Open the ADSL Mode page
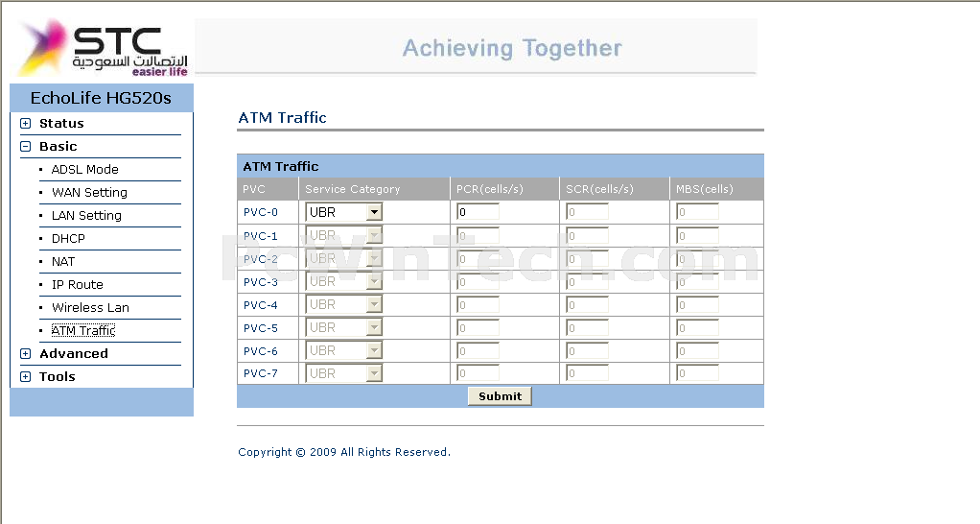 tap(85, 170)
